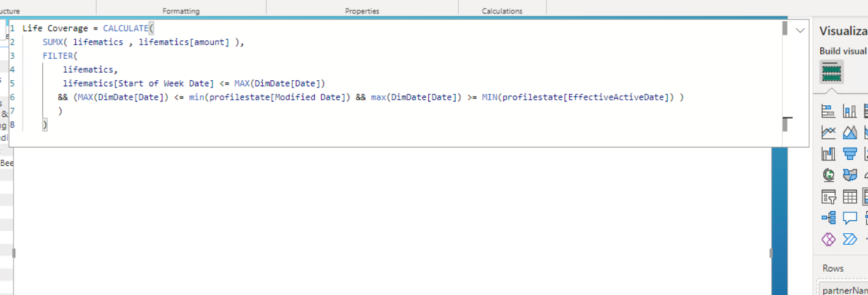The width and height of the screenshot is (868, 295).
Task: Click the CALCULATE function on line 1
Action: pyautogui.click(x=126, y=28)
